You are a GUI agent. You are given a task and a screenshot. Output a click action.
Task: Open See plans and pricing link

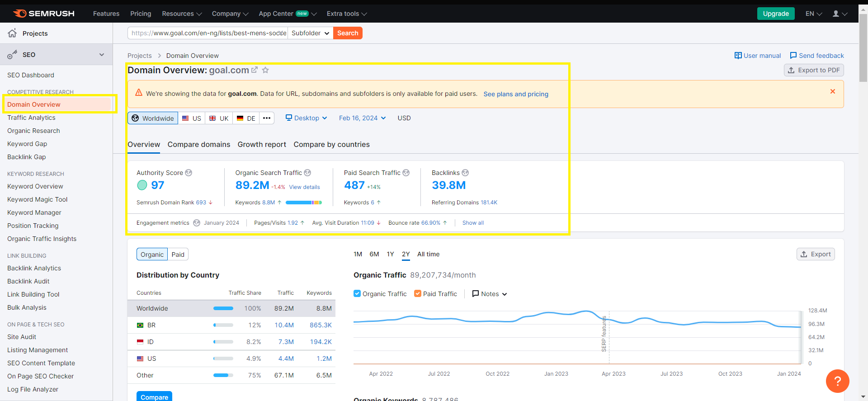pyautogui.click(x=516, y=94)
